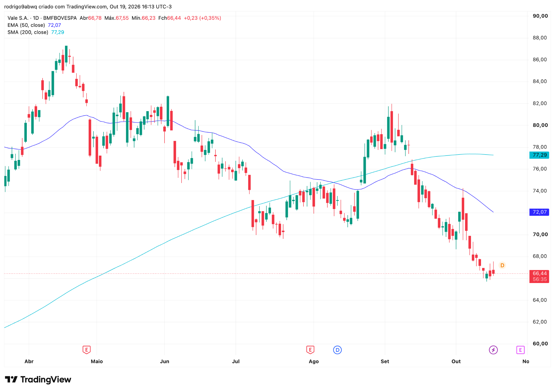Click the orange D marker beside the last candle

click(x=502, y=265)
